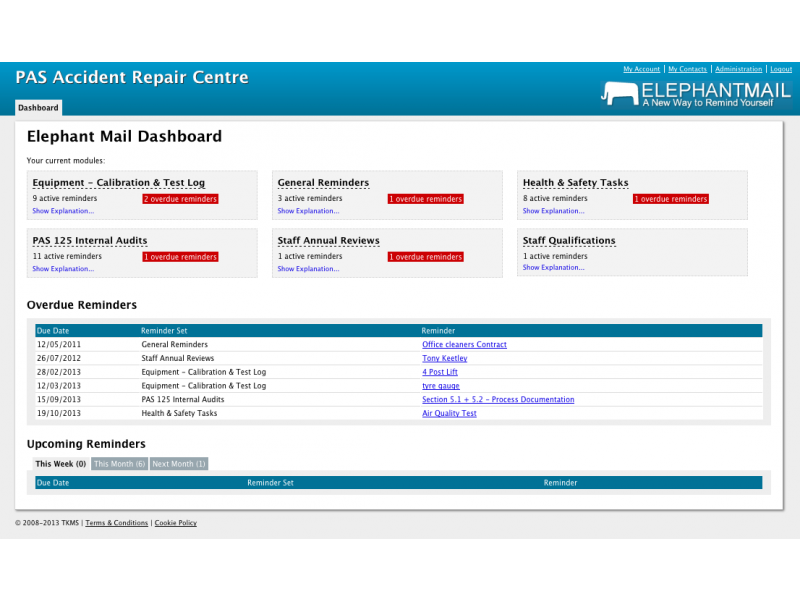Click the Logout link

[x=781, y=69]
